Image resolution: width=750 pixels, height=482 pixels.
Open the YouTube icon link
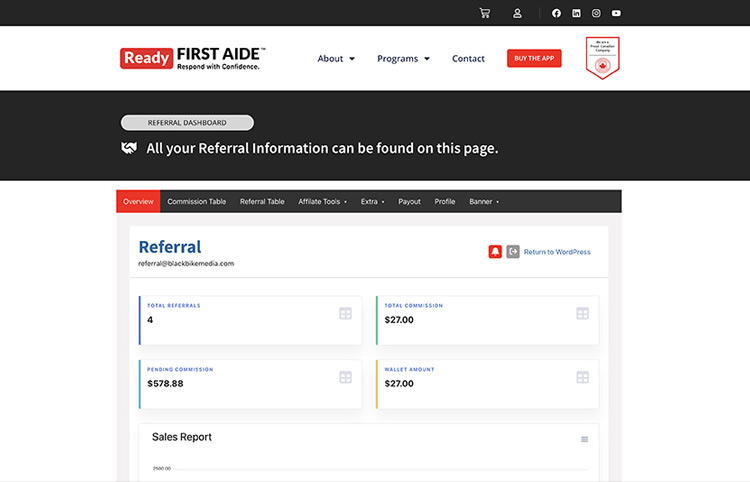click(616, 13)
